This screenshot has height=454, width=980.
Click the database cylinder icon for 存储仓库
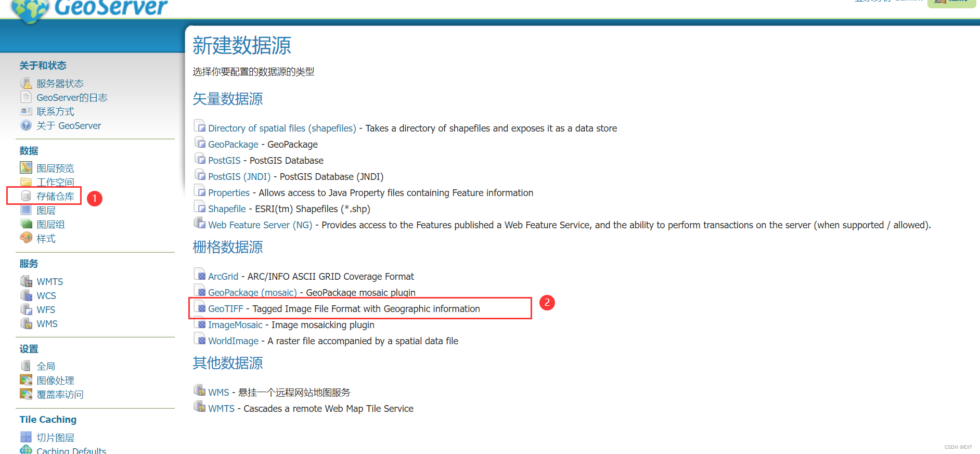26,196
